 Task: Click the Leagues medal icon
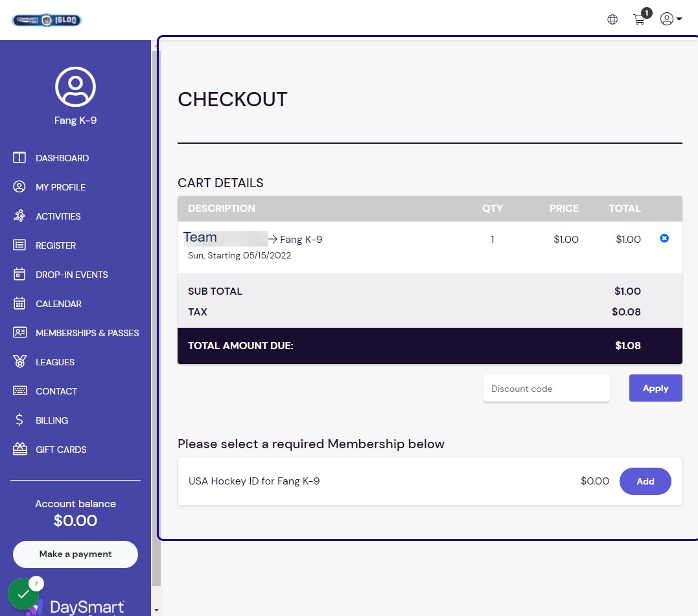[x=19, y=361]
